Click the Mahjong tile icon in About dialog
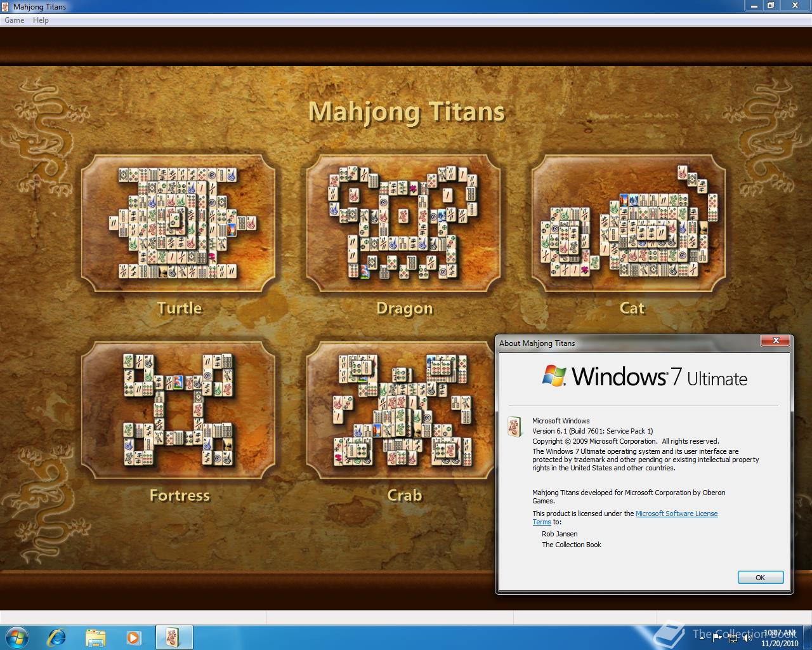 coord(514,427)
